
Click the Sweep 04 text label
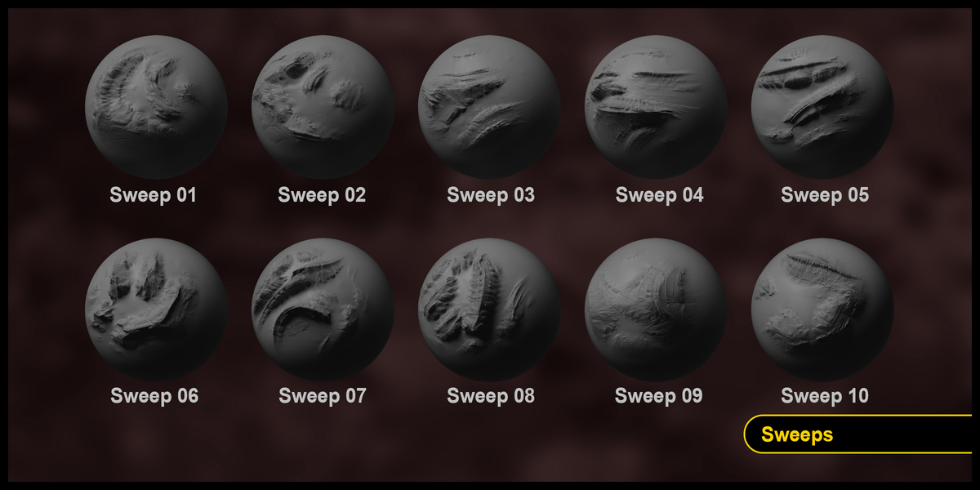coord(659,196)
